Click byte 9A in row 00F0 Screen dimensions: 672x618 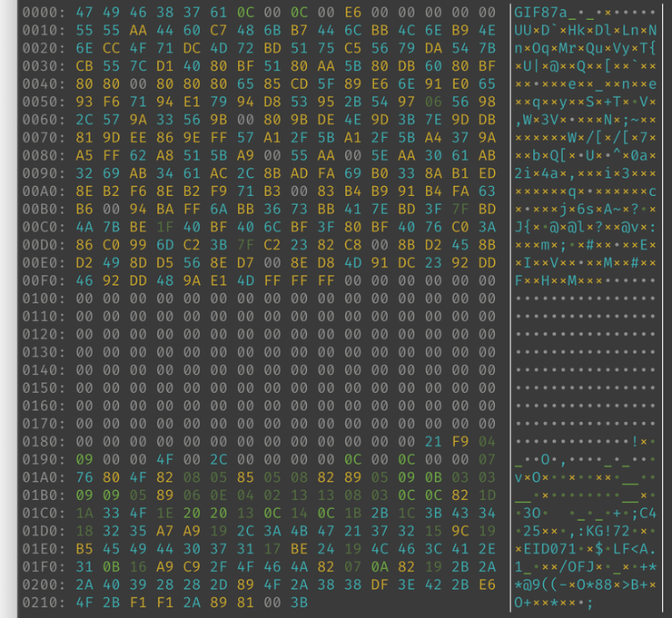(x=192, y=281)
